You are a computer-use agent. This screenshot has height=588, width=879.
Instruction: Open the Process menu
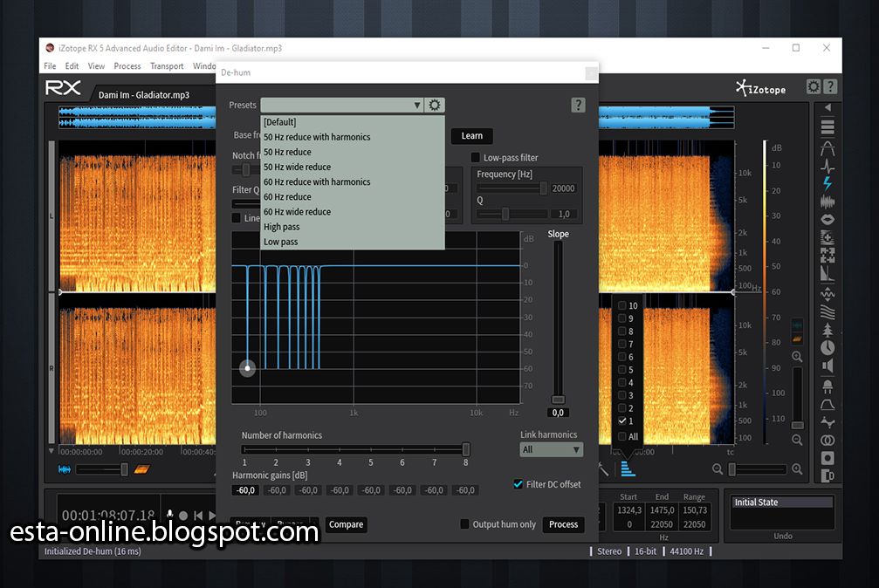coord(127,66)
